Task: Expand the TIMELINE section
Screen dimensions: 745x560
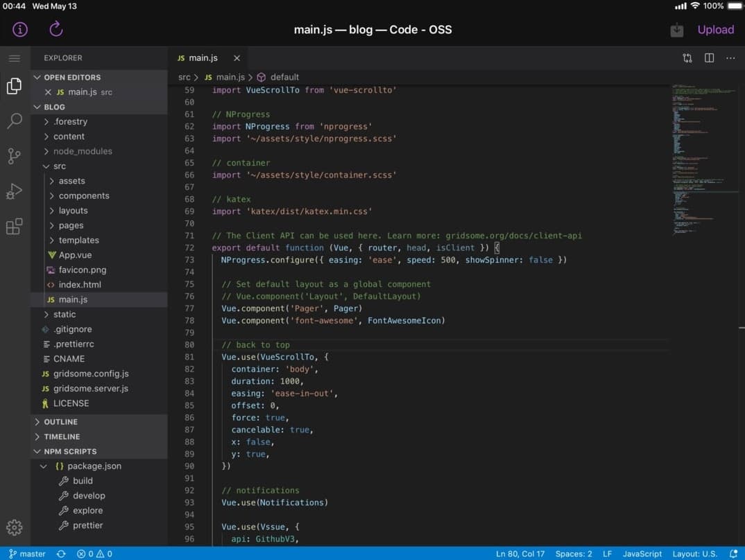Action: click(62, 437)
